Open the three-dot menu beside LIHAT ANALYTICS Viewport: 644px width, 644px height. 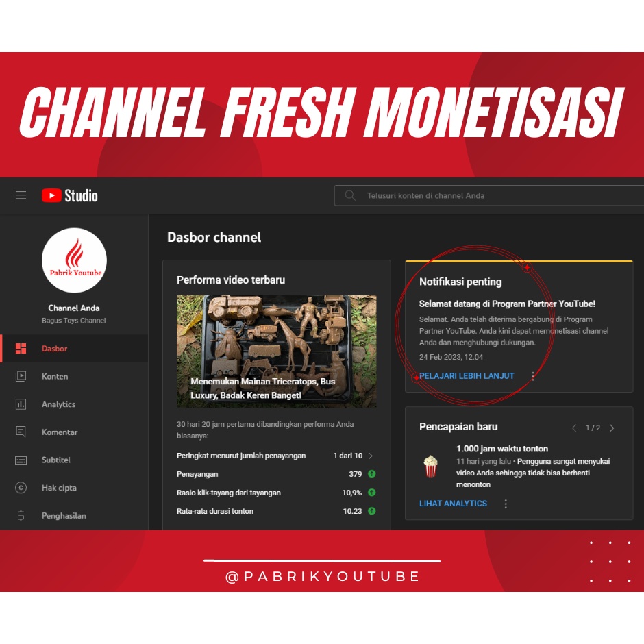(x=506, y=504)
